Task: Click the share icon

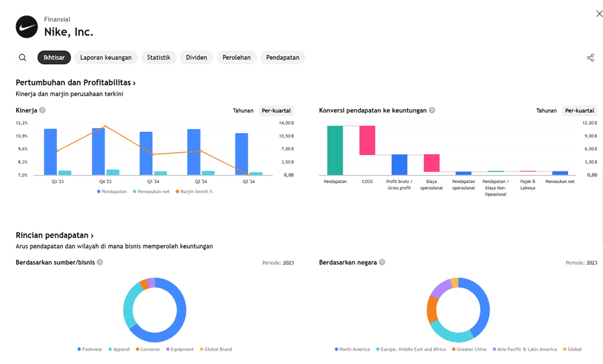Action: point(590,58)
